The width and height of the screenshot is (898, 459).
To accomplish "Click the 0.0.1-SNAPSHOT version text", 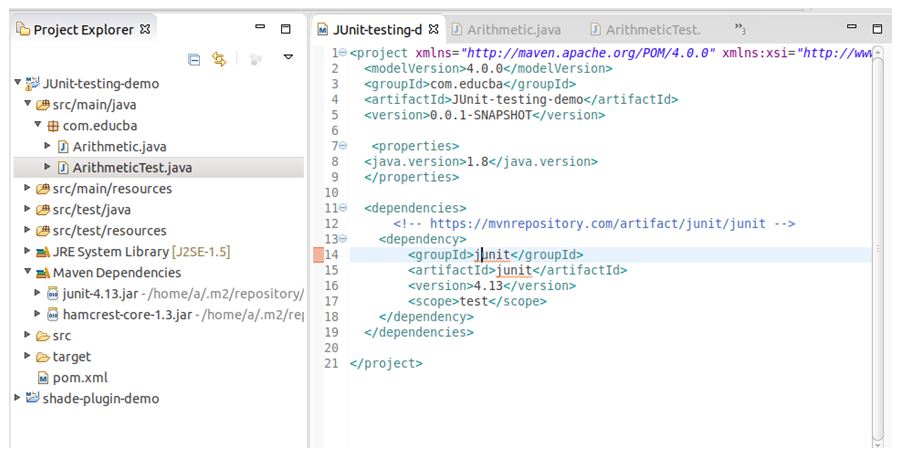I will [481, 115].
